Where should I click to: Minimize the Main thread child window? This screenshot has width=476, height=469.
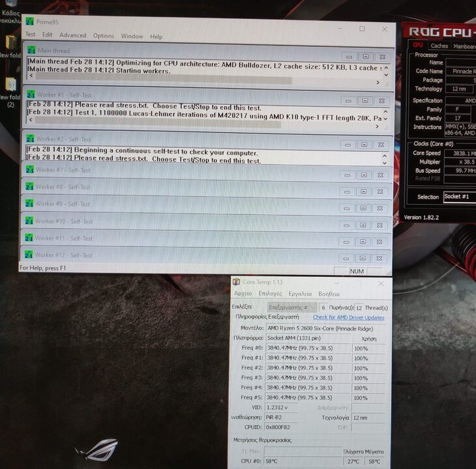click(349, 57)
